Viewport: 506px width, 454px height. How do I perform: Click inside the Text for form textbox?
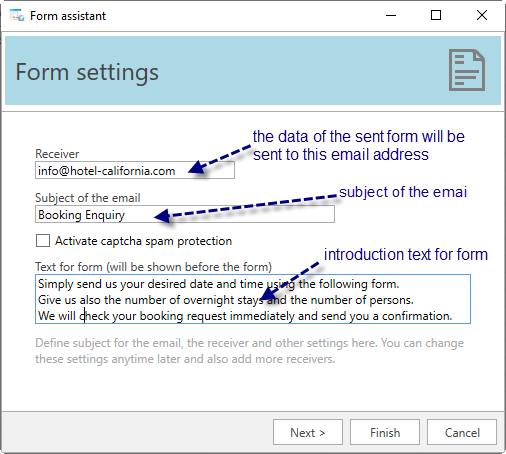[253, 299]
